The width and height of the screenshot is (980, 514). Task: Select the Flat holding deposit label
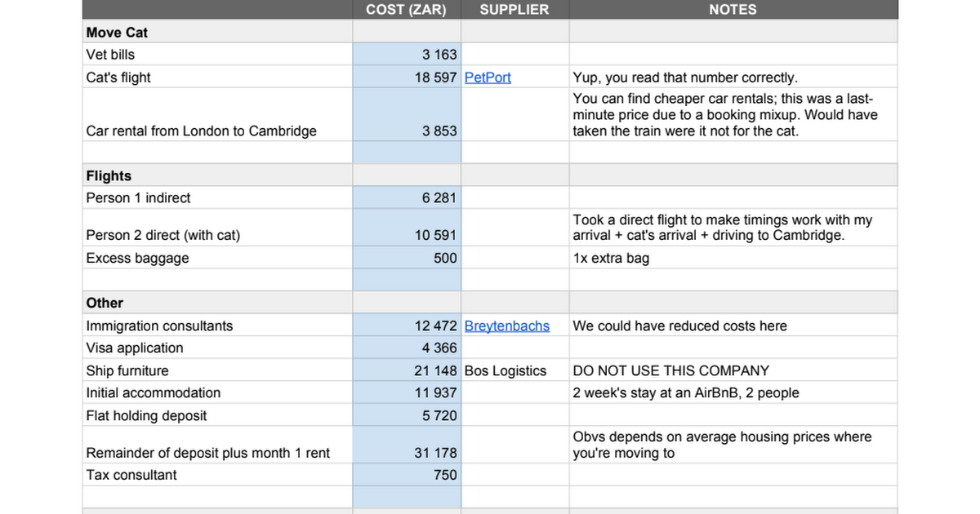146,415
